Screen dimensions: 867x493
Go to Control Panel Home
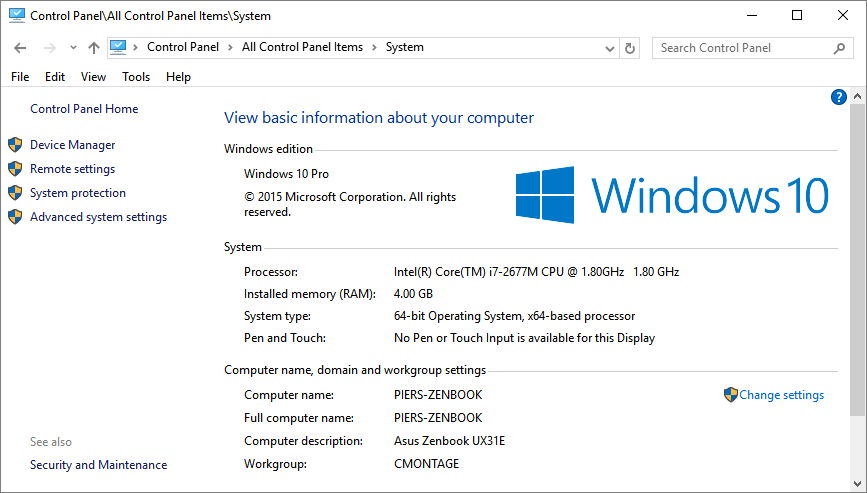(84, 109)
